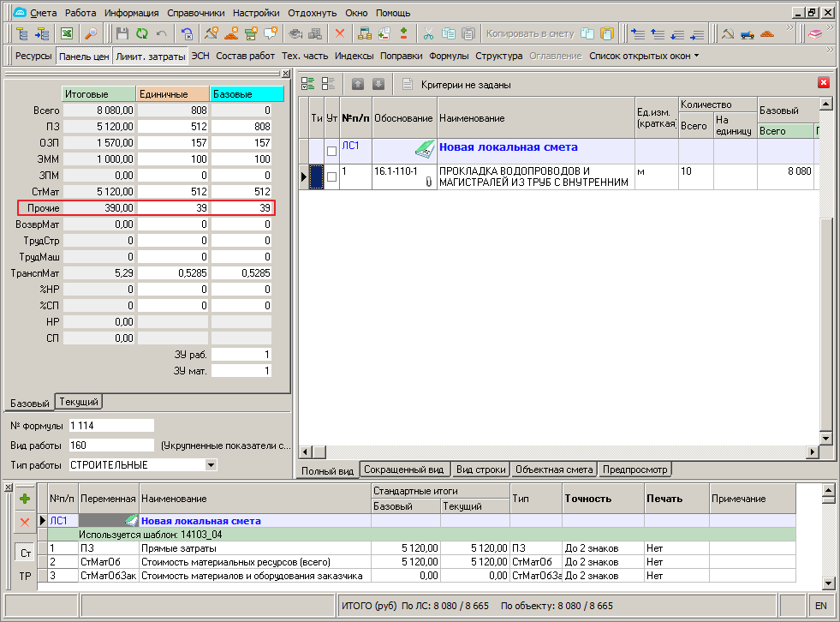Expand the ЛС1 row arrow in bottom table

click(x=42, y=521)
